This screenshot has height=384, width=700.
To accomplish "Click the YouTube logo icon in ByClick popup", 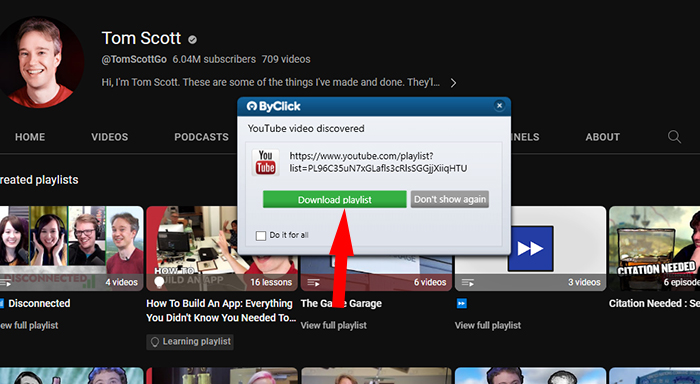I will [265, 162].
